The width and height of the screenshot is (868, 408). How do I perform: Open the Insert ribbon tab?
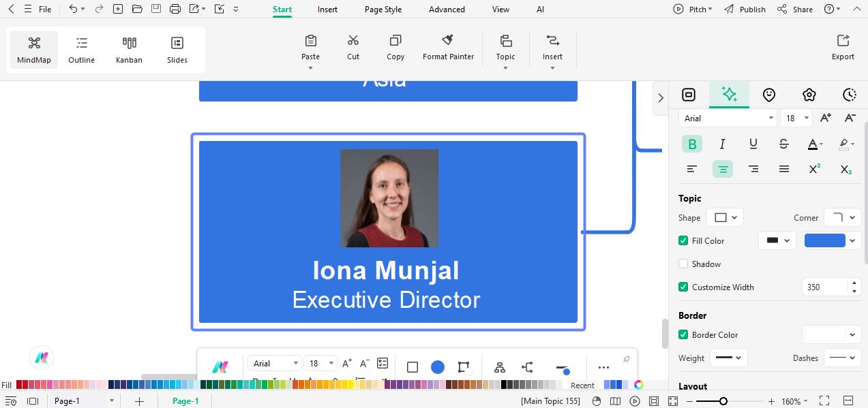327,10
